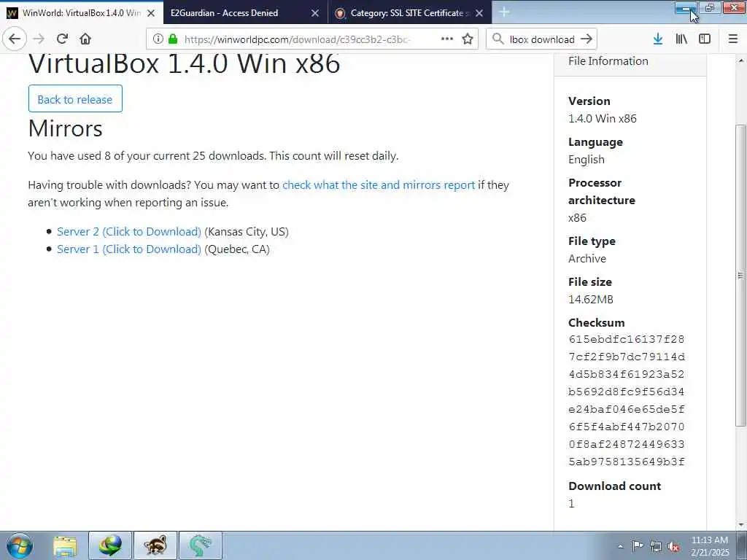747x560 pixels.
Task: Click the 'Download count' label
Action: [614, 486]
